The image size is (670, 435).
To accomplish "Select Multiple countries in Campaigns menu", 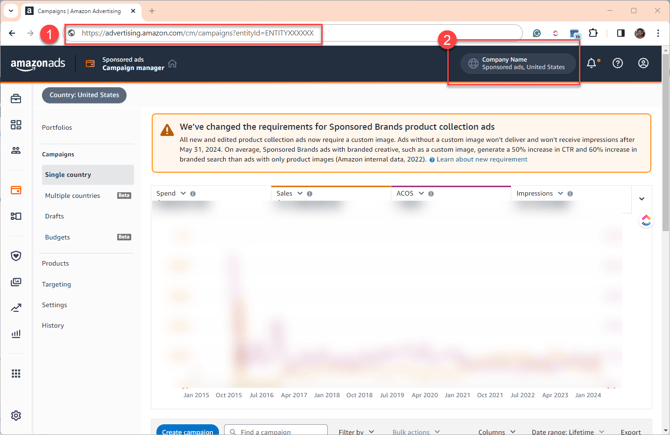I will (72, 196).
